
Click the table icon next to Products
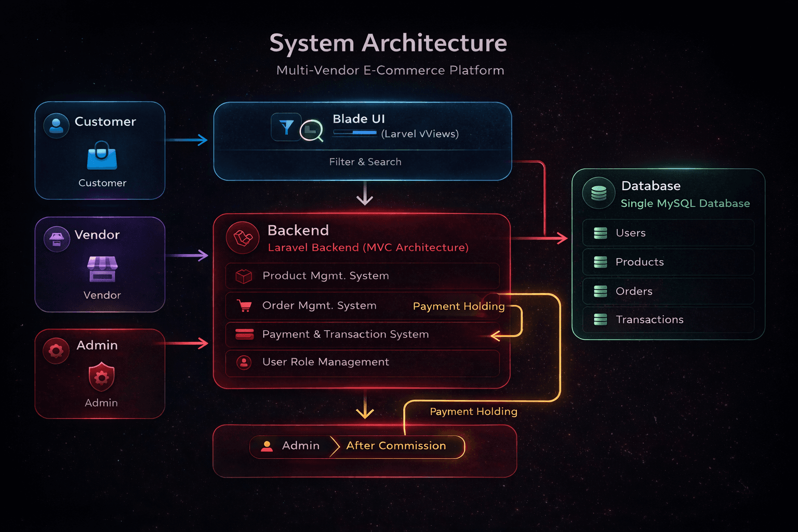[601, 262]
